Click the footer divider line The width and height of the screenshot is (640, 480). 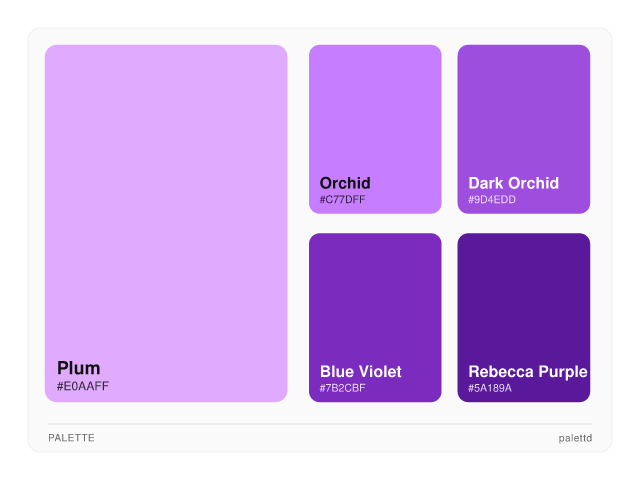pos(320,424)
